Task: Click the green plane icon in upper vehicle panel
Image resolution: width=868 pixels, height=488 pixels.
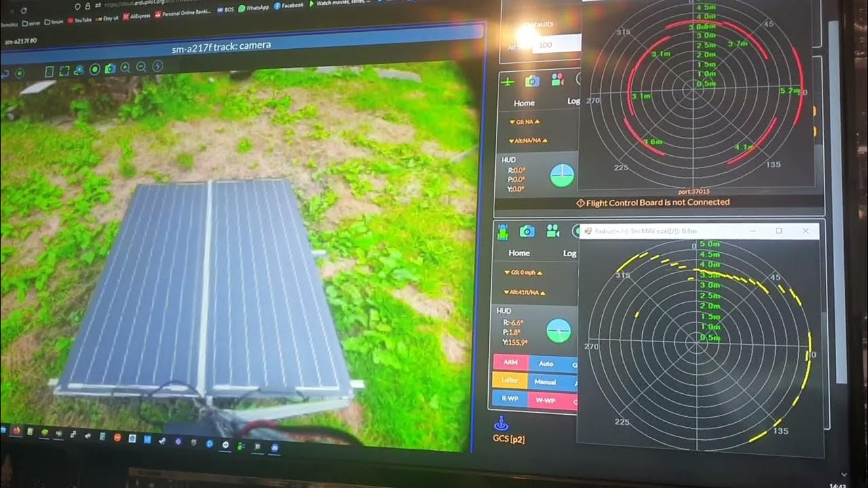Action: pyautogui.click(x=507, y=81)
